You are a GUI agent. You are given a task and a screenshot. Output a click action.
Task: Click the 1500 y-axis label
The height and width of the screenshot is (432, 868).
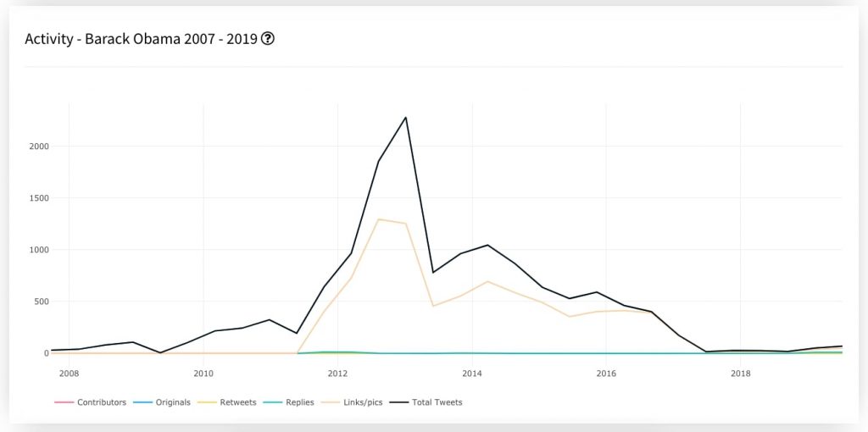(x=41, y=198)
